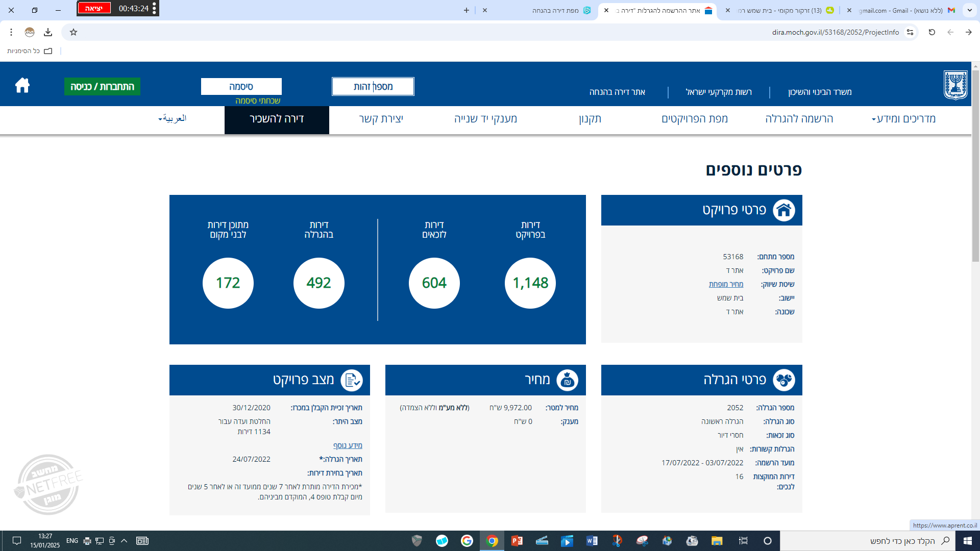980x551 pixels.
Task: Click the document icon on מצב פרויקט panel
Action: 352,380
